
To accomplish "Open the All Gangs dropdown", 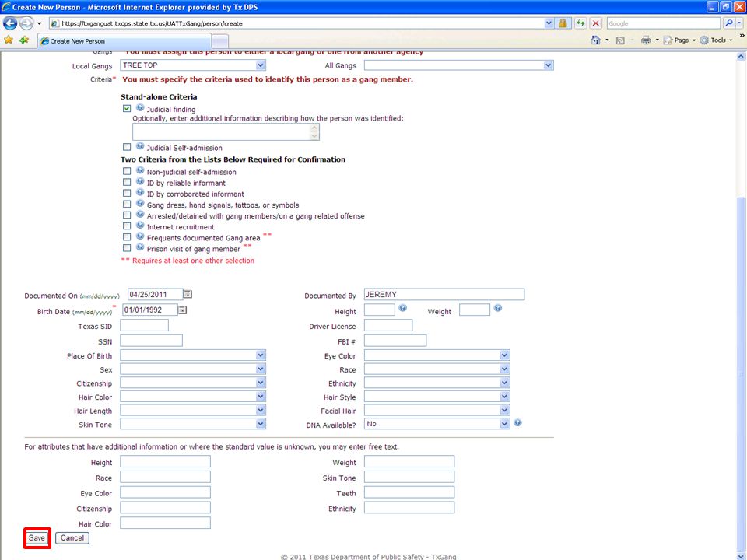I will 459,65.
